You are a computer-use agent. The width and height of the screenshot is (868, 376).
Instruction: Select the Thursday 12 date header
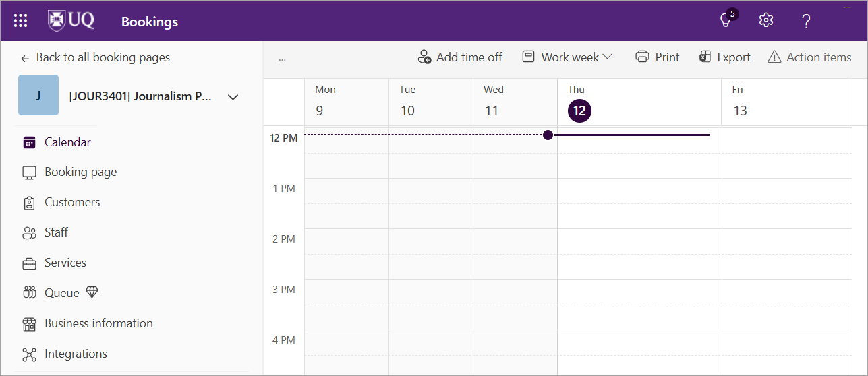pyautogui.click(x=579, y=111)
